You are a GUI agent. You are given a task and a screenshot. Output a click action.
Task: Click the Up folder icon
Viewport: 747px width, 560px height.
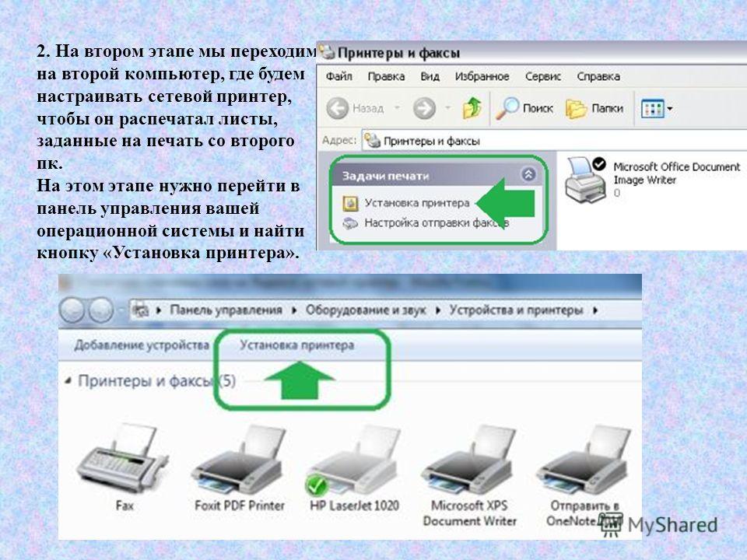pos(472,108)
